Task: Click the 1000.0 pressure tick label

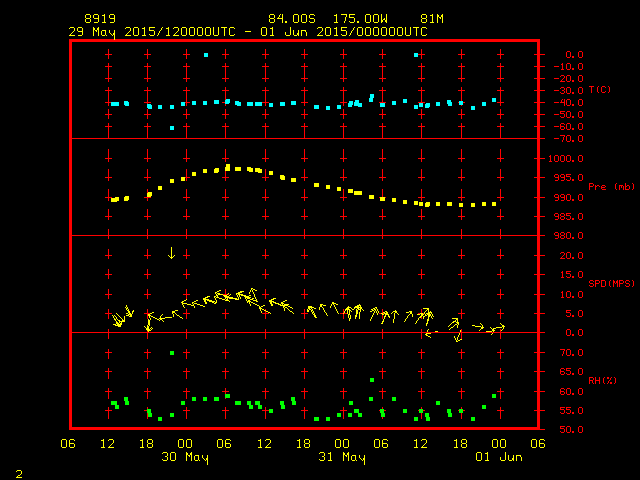Action: pos(566,159)
